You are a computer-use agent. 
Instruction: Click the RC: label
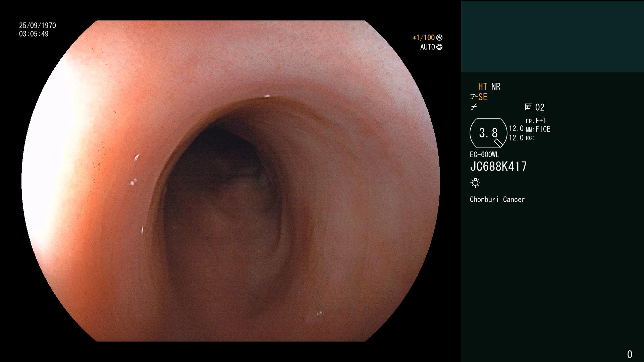[x=530, y=138]
